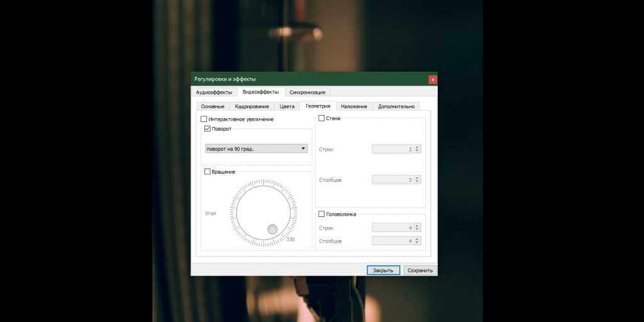Click the Головоломка Строк spinner field

(x=393, y=228)
